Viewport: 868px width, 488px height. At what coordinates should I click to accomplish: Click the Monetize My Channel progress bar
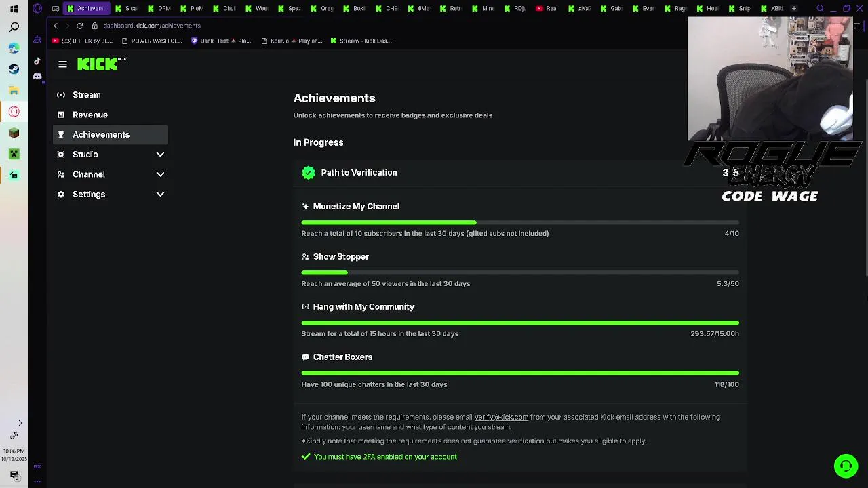tap(519, 222)
